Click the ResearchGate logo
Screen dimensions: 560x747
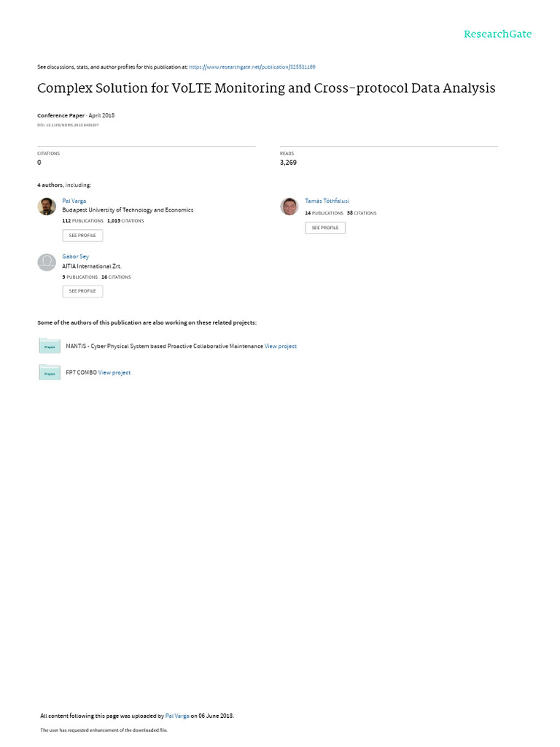[497, 34]
